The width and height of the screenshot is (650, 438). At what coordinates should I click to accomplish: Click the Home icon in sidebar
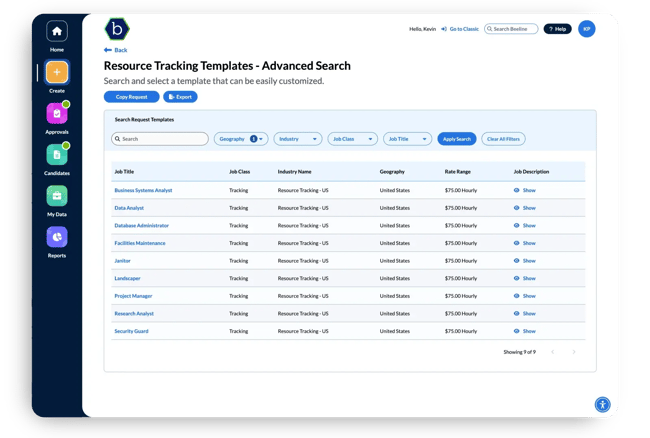coord(57,32)
